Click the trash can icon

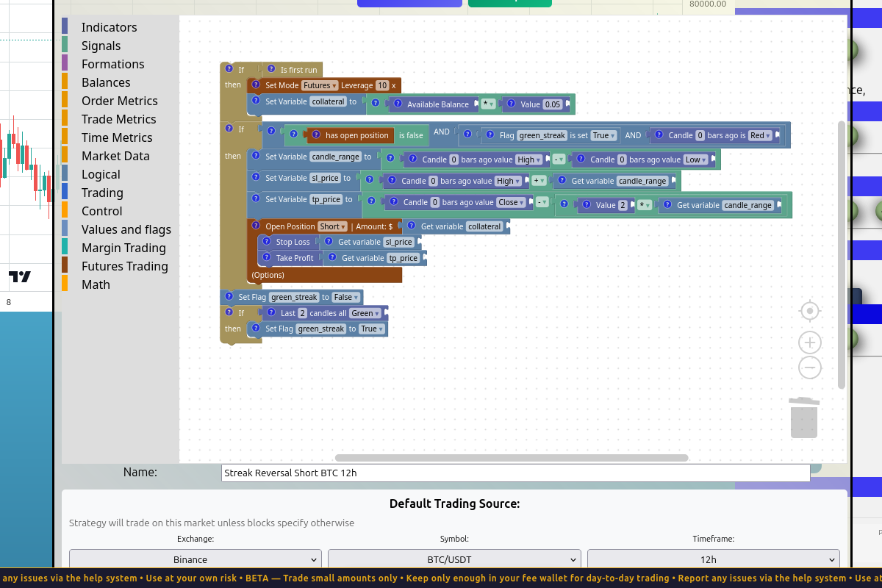(x=804, y=417)
